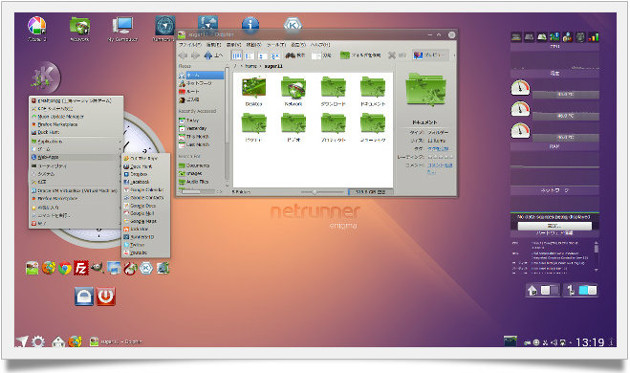Open Dolphin's 編集(E) menu
Image resolution: width=630 pixels, height=373 pixels.
214,44
